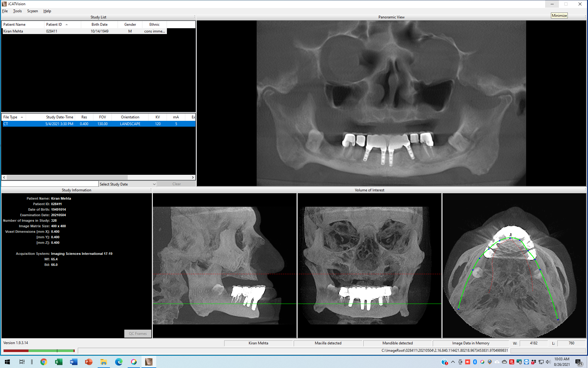The width and height of the screenshot is (588, 368).
Task: Click the Panoramic View image
Action: [x=391, y=103]
